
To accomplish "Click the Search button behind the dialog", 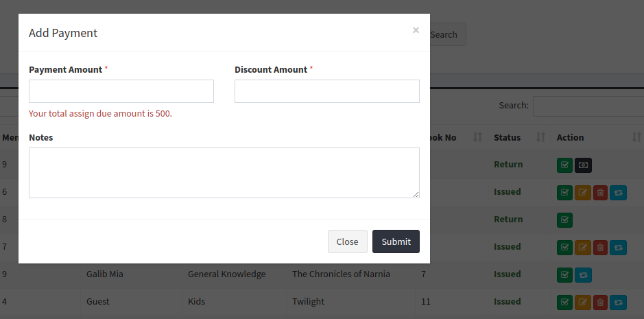I will tap(446, 35).
